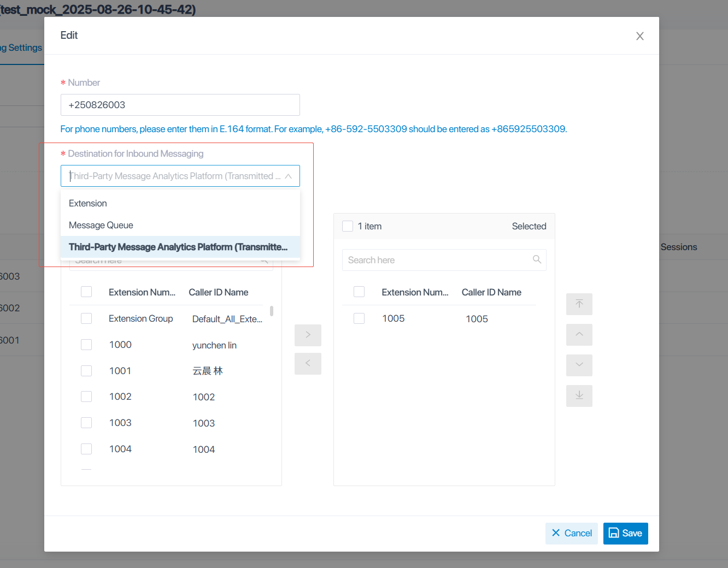728x568 pixels.
Task: Select Third-Party Message Analytics Platform option
Action: 178,247
